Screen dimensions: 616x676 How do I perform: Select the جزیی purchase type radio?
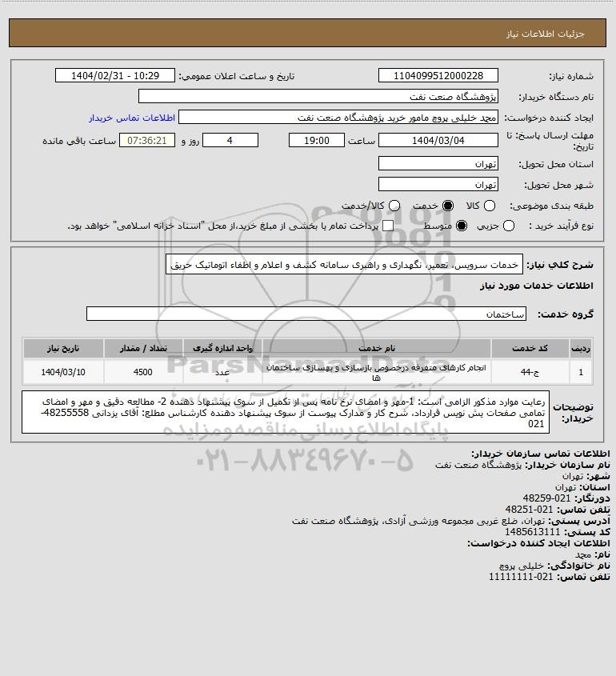pyautogui.click(x=509, y=226)
